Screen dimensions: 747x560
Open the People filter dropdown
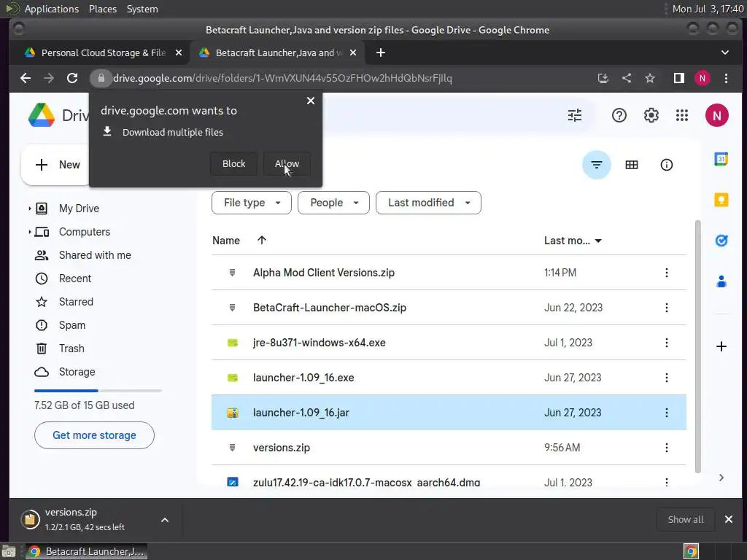333,203
